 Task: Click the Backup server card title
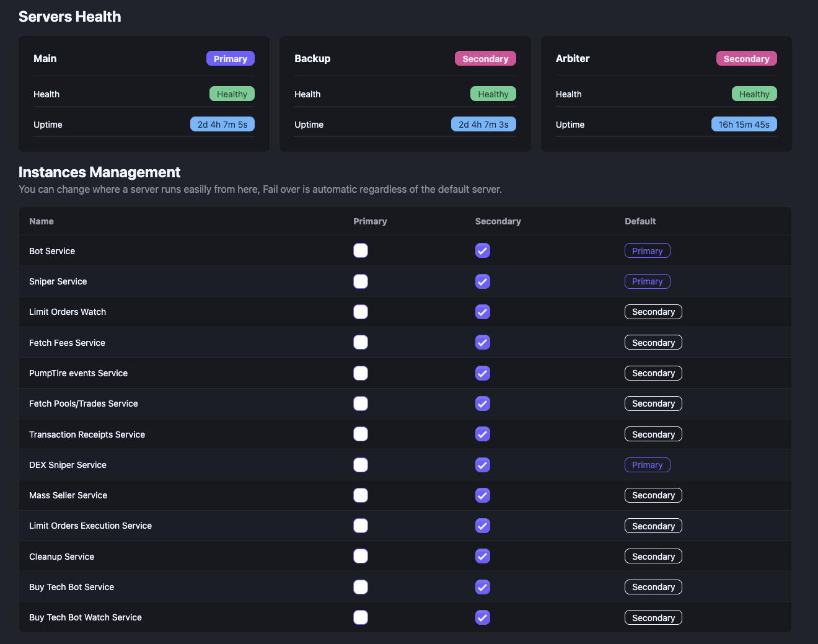[x=312, y=58]
